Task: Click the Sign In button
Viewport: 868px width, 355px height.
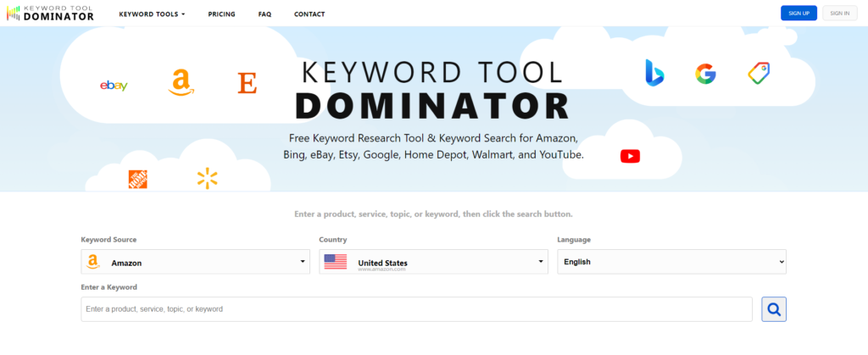Action: pyautogui.click(x=840, y=14)
